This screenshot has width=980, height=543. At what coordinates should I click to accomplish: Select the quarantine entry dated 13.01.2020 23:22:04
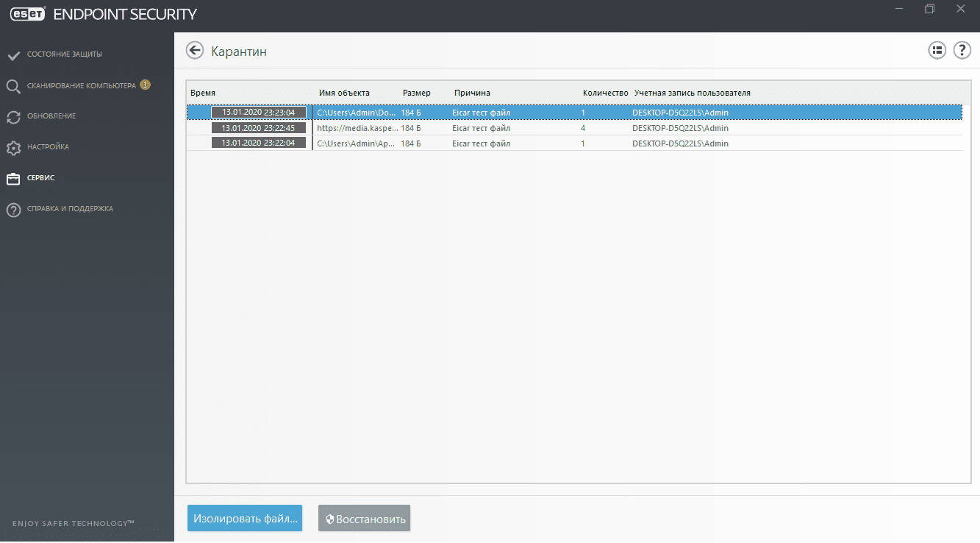[574, 143]
